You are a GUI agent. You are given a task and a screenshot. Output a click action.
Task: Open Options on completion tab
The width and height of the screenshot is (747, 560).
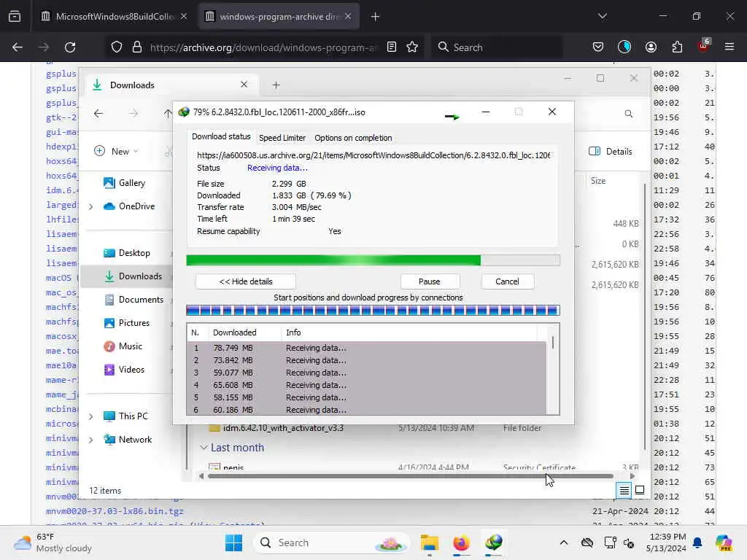click(353, 138)
